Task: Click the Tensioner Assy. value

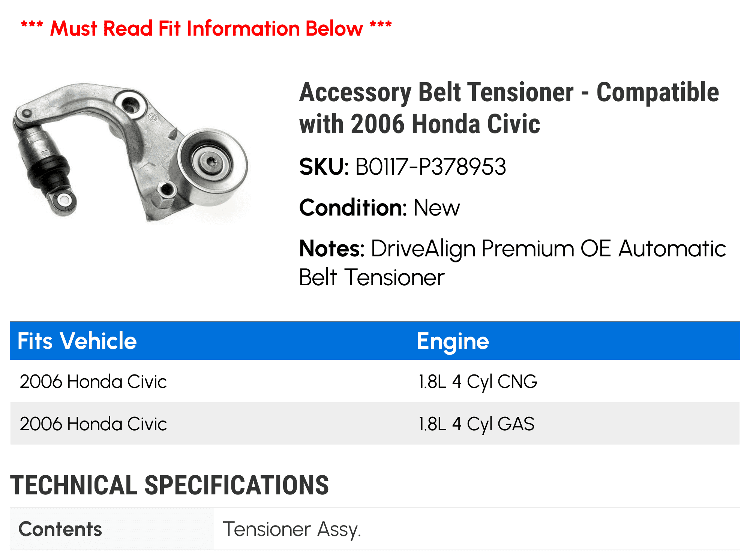Action: coord(292,530)
